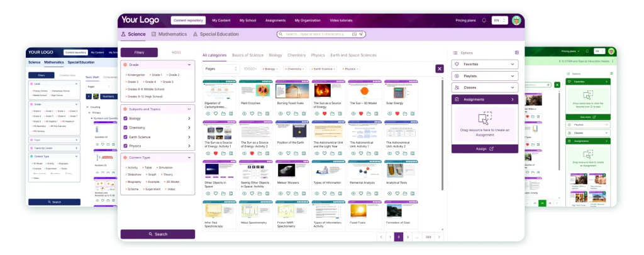Uncheck the Chemistry subject checkbox

coord(126,127)
